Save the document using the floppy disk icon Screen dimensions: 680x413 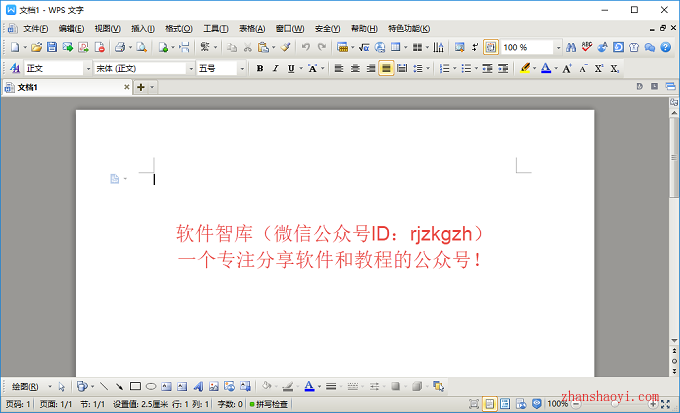point(52,47)
